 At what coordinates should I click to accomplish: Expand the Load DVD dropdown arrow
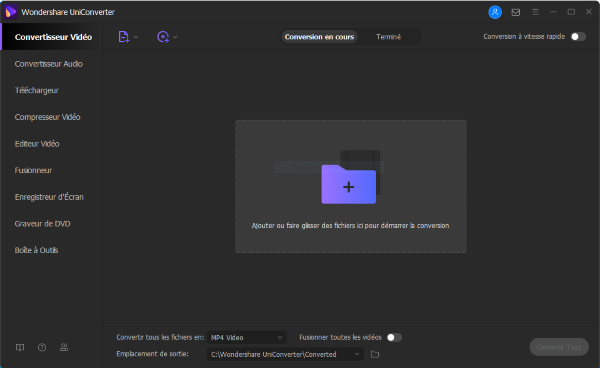[x=175, y=37]
